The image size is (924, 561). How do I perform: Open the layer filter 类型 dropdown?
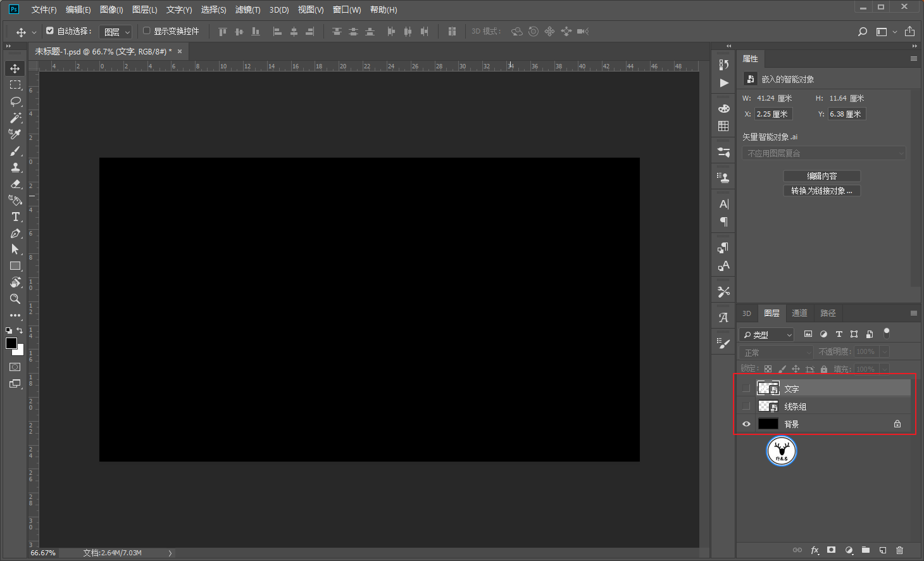tap(766, 334)
